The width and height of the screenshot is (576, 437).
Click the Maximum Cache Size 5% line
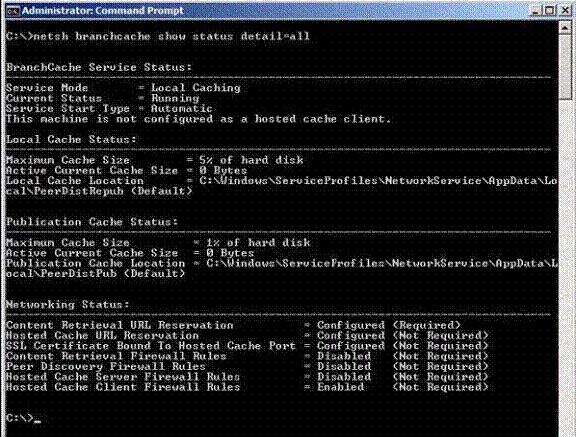click(155, 160)
